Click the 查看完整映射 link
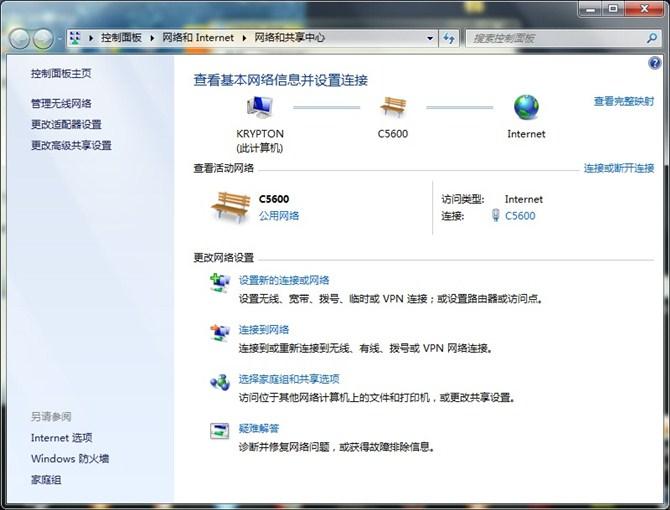The width and height of the screenshot is (670, 510). [623, 101]
